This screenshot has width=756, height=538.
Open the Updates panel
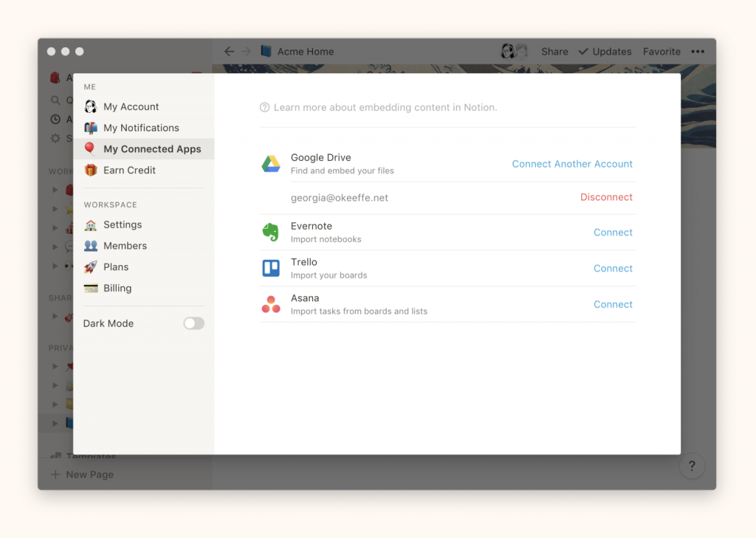click(605, 52)
